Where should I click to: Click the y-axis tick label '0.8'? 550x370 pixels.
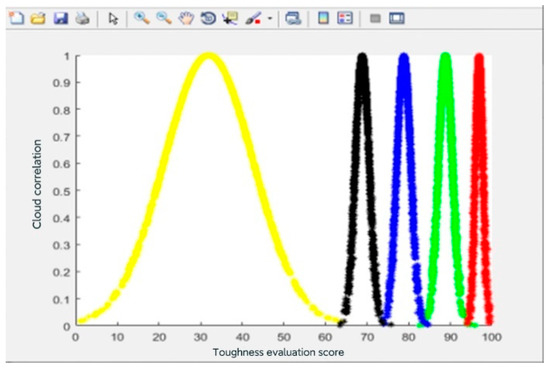tap(61, 110)
